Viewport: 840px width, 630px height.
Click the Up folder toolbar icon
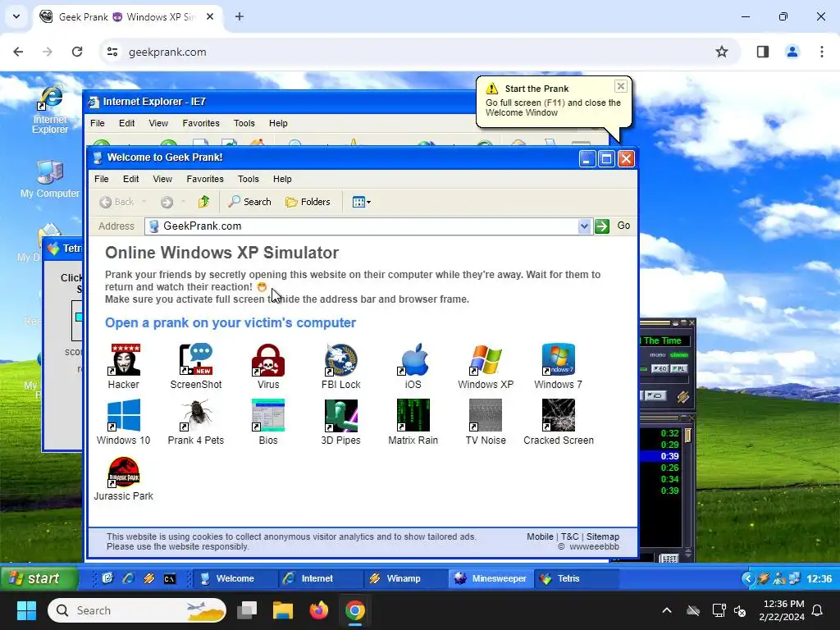[x=203, y=202]
